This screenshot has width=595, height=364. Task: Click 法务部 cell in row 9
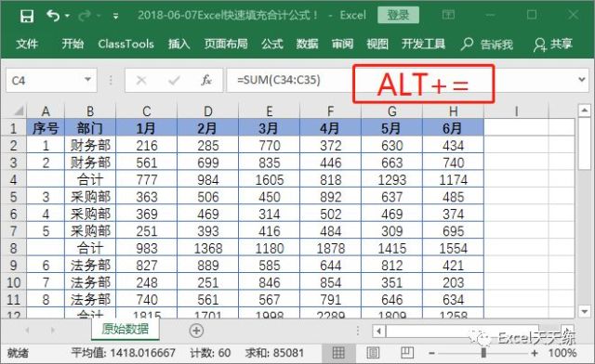coord(90,265)
